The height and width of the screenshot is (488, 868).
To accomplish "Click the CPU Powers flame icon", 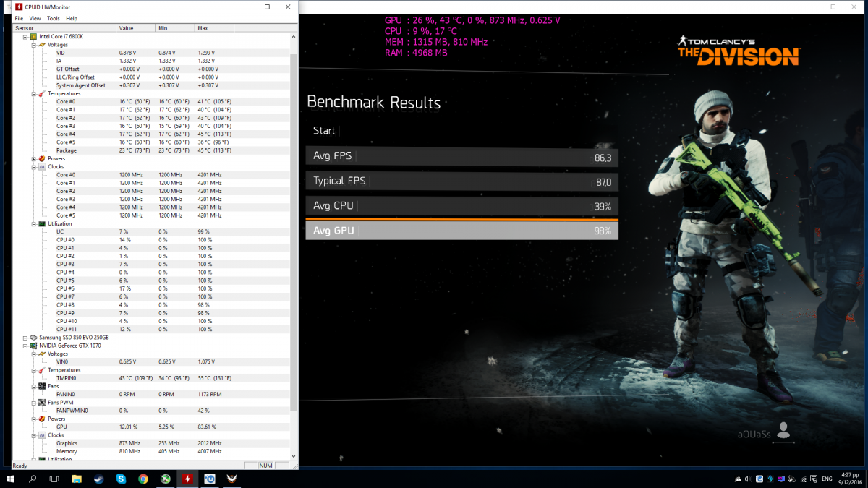I will (41, 158).
